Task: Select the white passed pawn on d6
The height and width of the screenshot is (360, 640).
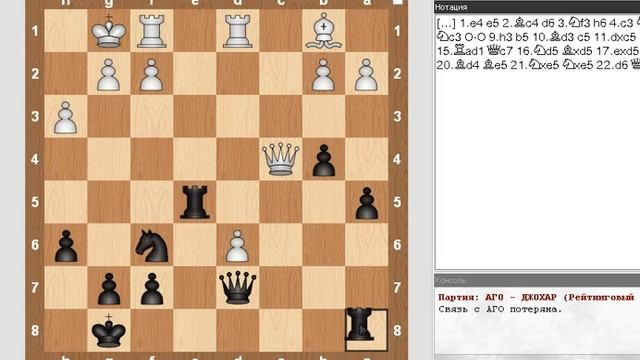Action: [238, 246]
